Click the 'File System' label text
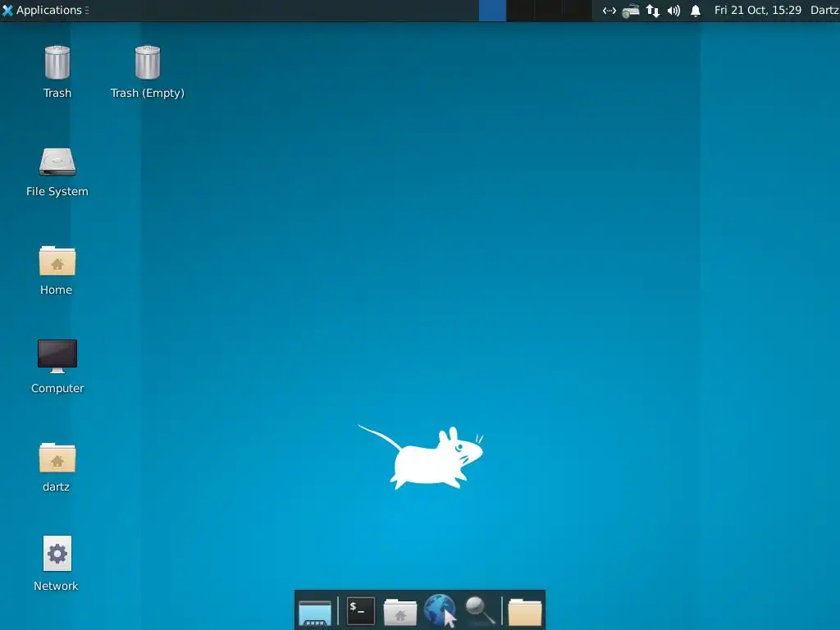Screen dimensions: 840x630 [57, 192]
